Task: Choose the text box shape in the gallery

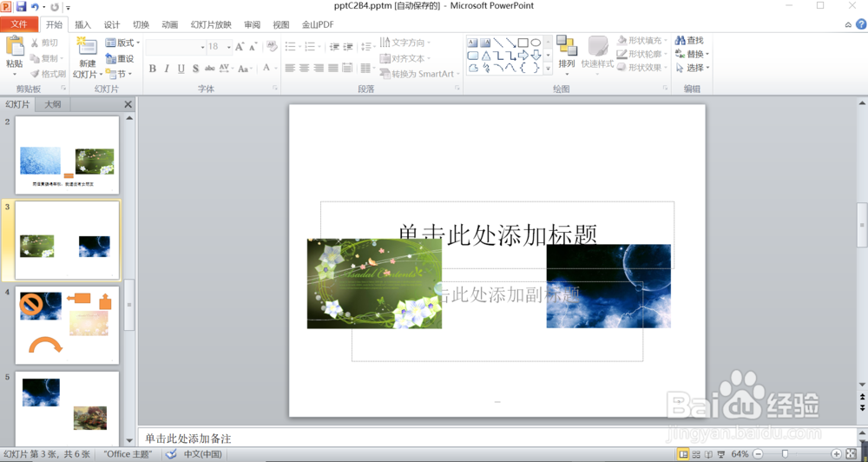Action: (472, 43)
